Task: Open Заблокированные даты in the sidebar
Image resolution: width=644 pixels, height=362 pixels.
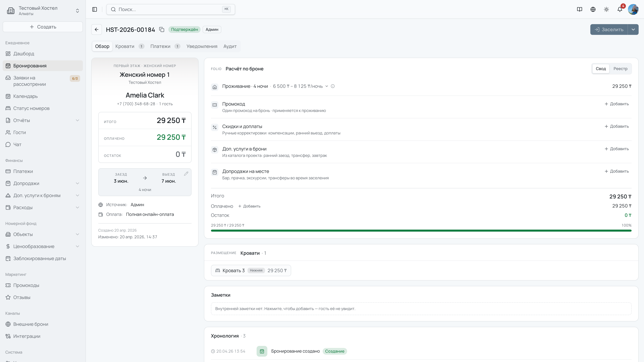Action: click(43, 258)
